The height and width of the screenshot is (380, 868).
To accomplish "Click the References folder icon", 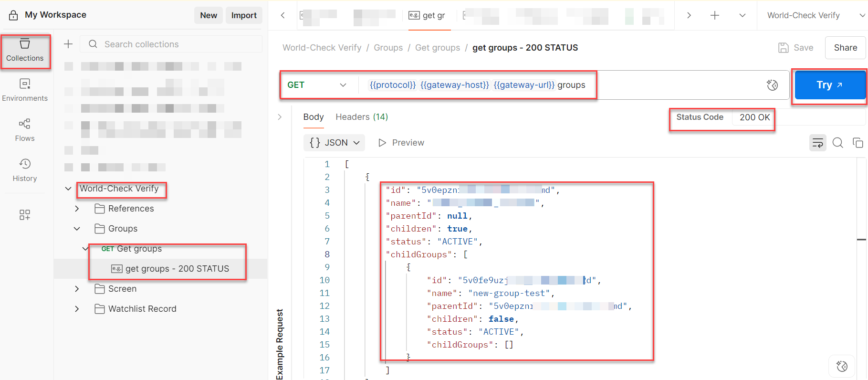I will click(x=100, y=209).
